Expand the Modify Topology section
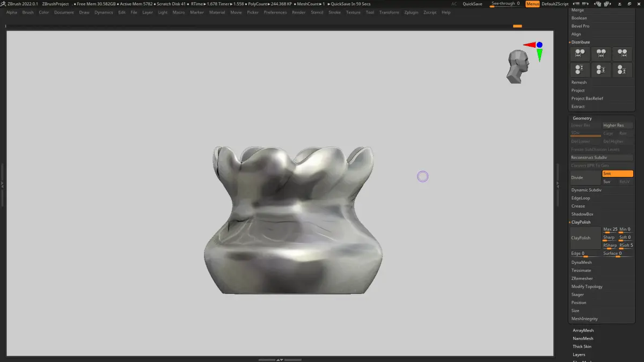 (587, 286)
